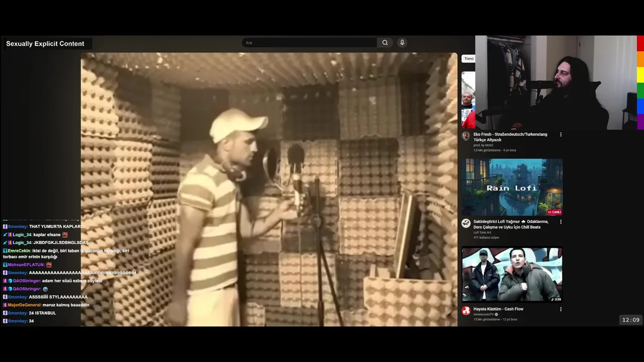Click chat message '24 ISTANBUL'
Screen dimensions: 644x362
point(42,313)
